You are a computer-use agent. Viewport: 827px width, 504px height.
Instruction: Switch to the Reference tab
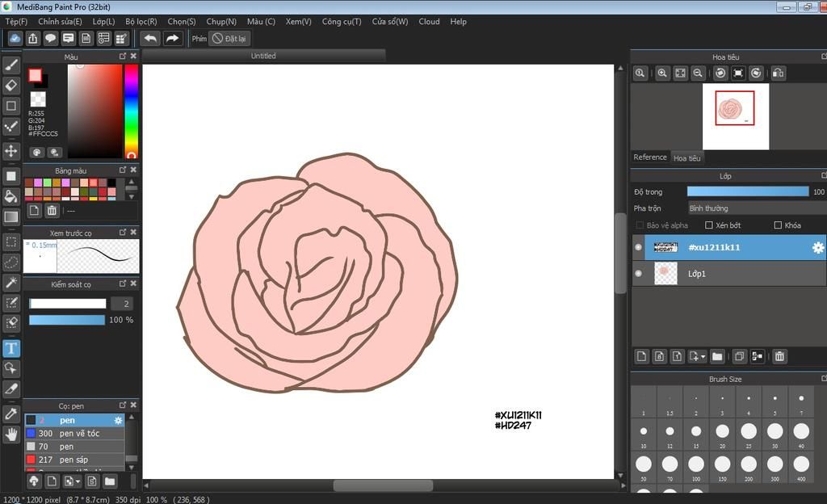tap(650, 157)
